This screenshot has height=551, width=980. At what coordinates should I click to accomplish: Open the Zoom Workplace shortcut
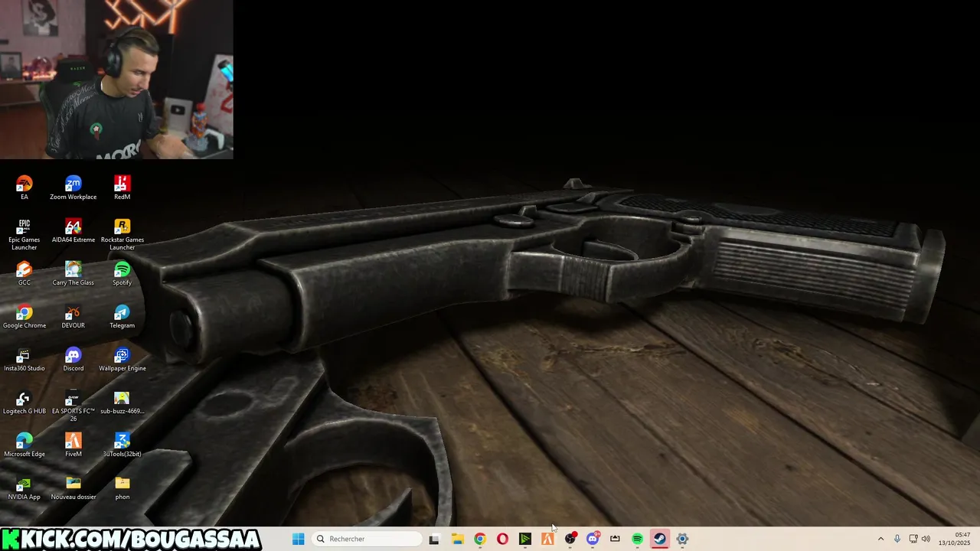pyautogui.click(x=73, y=187)
